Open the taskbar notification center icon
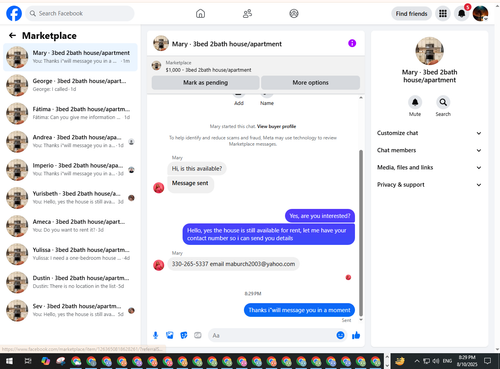The width and height of the screenshot is (500, 369). pos(488,361)
